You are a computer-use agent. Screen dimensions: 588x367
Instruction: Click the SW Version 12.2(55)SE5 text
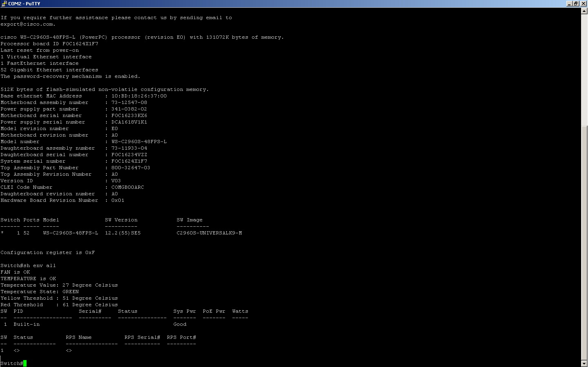pos(123,233)
